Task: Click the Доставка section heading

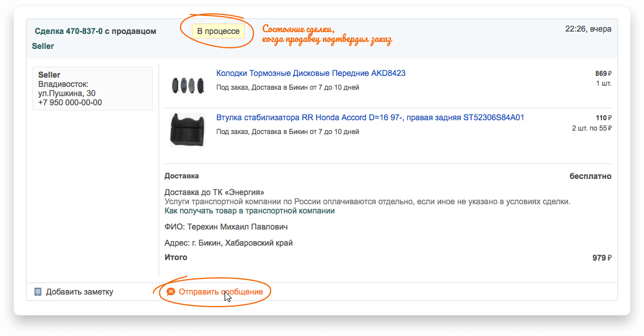Action: point(182,176)
